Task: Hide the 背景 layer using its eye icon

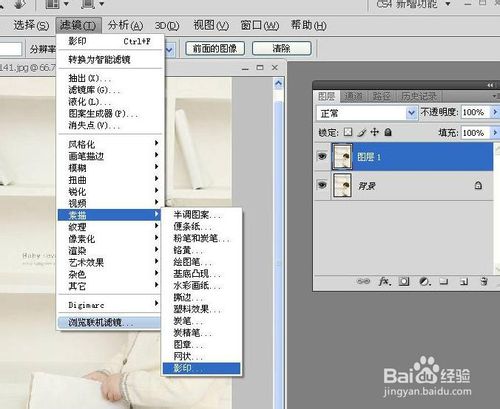Action: click(322, 184)
